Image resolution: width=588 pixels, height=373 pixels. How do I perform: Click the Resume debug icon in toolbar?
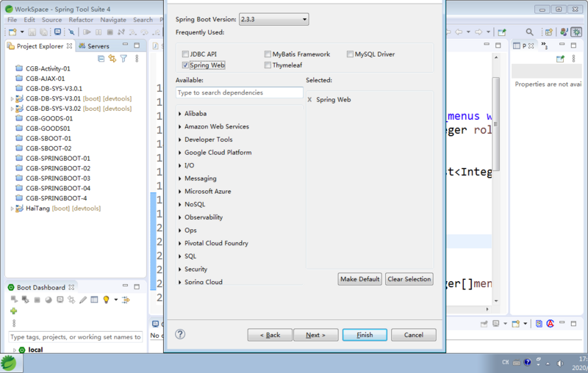[87, 32]
